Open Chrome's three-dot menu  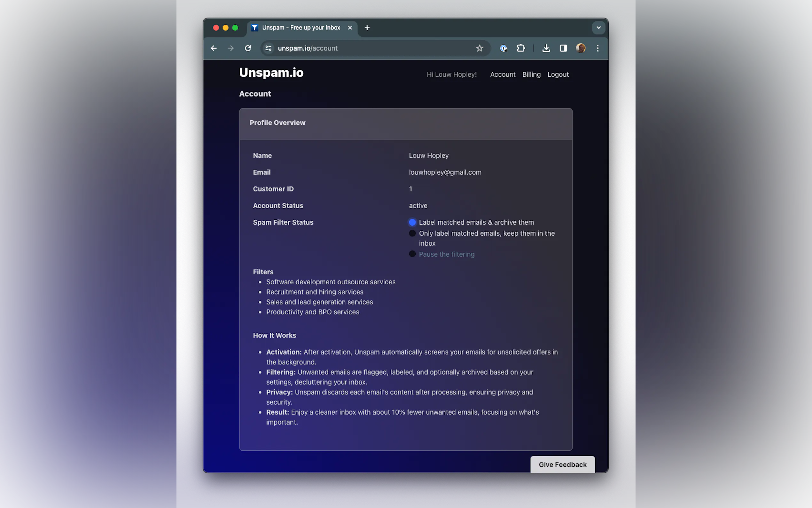tap(597, 48)
